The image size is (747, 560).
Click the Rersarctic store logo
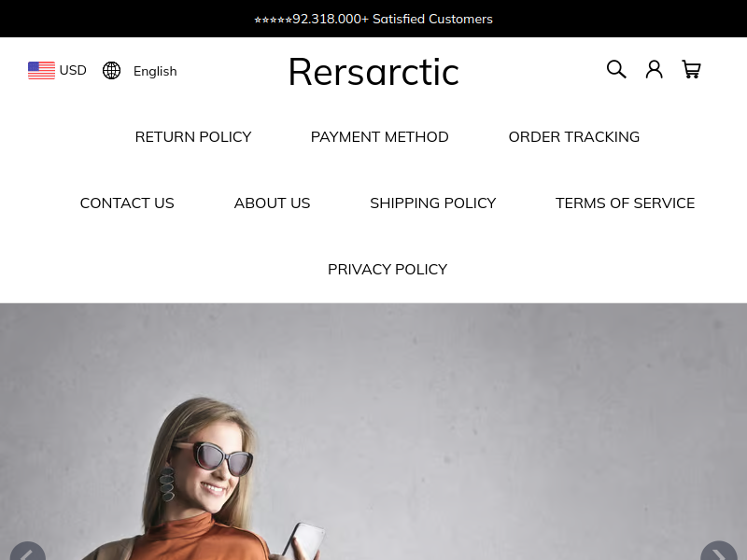point(373,72)
